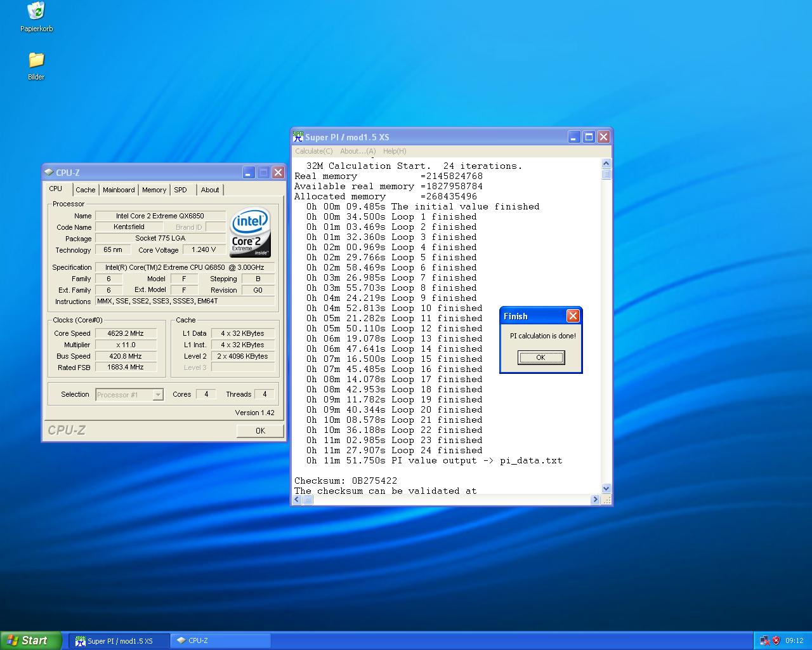The height and width of the screenshot is (650, 812).
Task: Click OK in the Finish dialog
Action: tap(540, 357)
